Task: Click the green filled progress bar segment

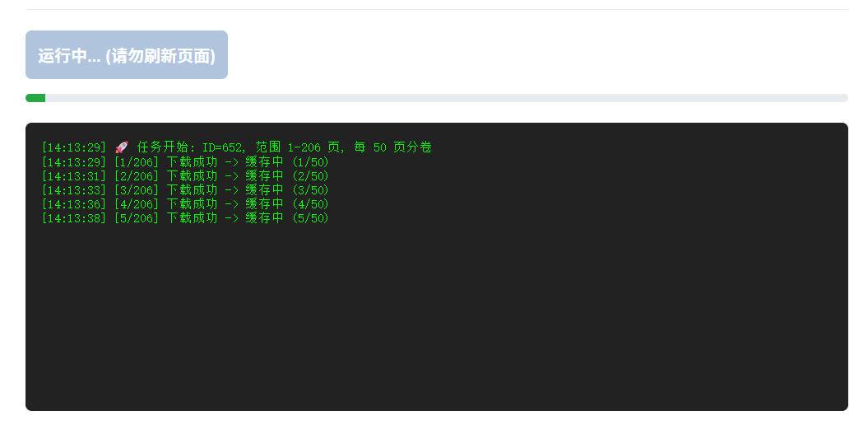Action: [35, 98]
